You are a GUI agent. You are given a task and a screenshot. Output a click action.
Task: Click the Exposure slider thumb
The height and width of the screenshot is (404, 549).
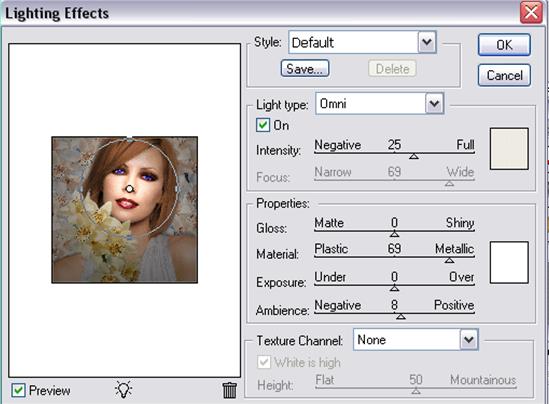pyautogui.click(x=394, y=288)
